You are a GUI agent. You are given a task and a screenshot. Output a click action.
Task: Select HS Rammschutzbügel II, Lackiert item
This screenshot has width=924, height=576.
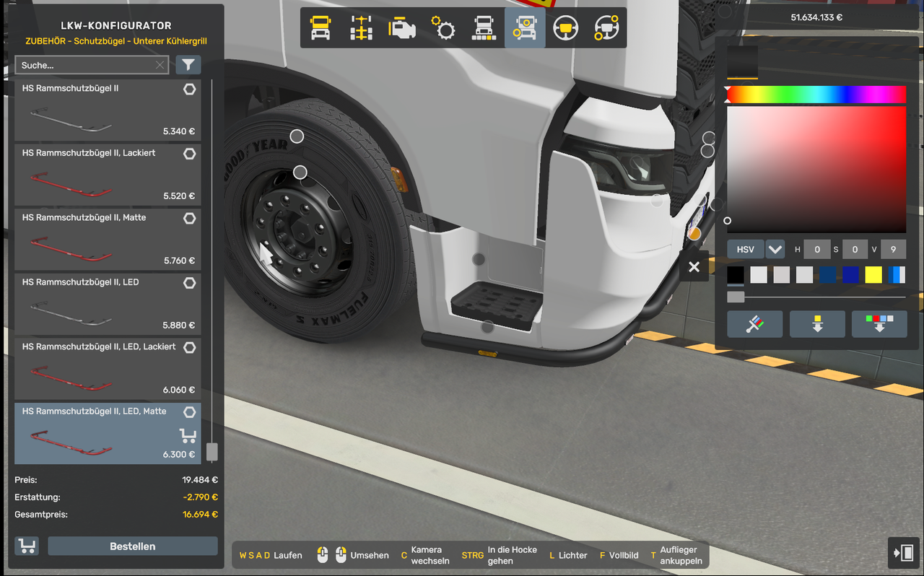coord(108,175)
